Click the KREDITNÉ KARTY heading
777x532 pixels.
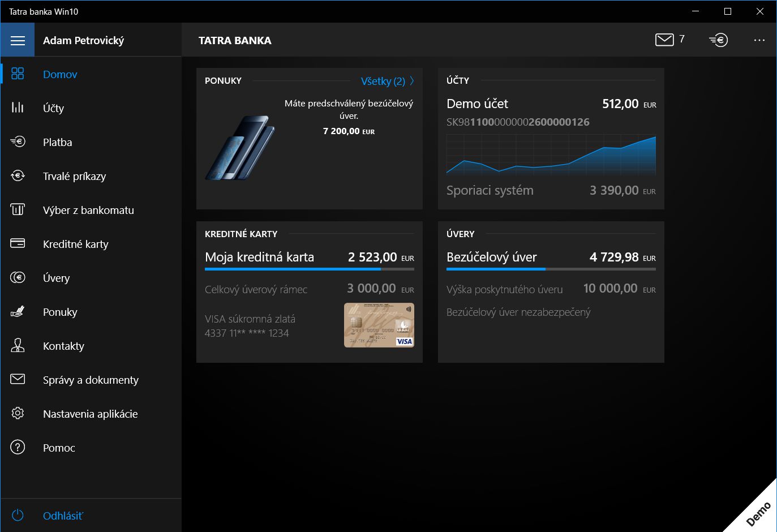click(x=241, y=234)
